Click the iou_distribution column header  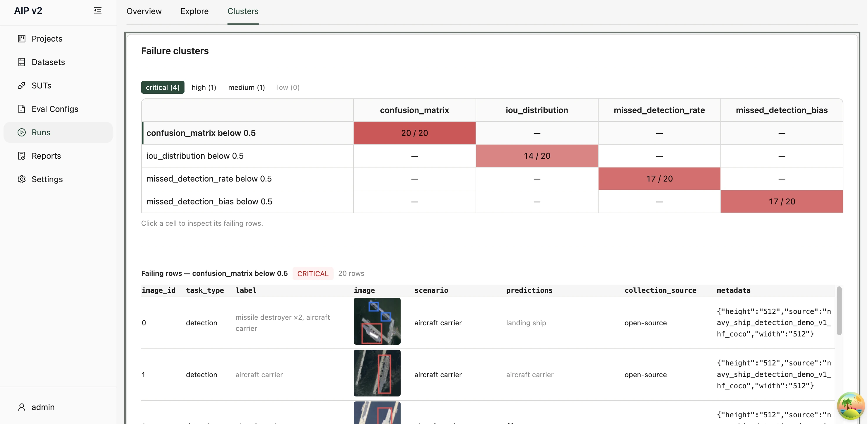(x=537, y=110)
